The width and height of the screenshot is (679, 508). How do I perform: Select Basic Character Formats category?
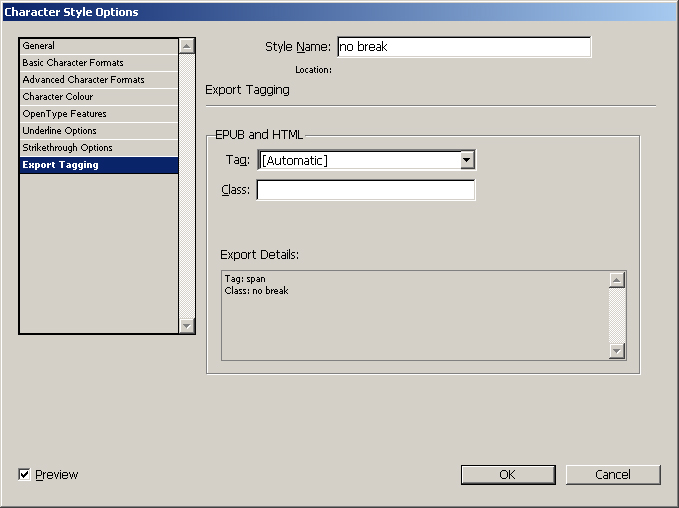pyautogui.click(x=99, y=63)
